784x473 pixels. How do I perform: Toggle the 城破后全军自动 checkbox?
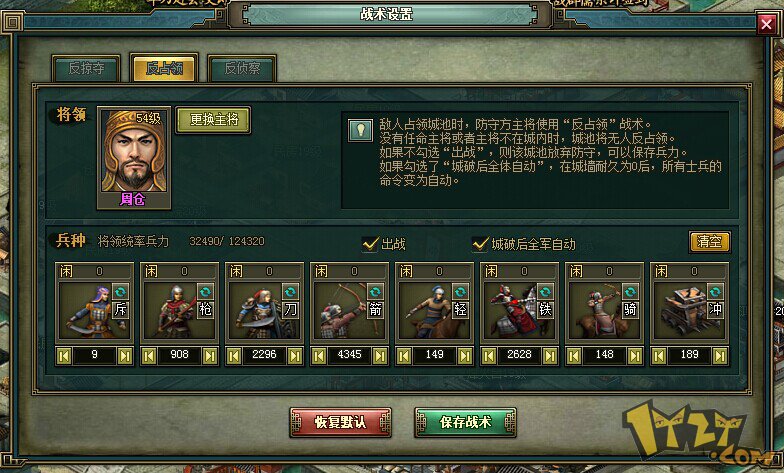click(x=480, y=244)
